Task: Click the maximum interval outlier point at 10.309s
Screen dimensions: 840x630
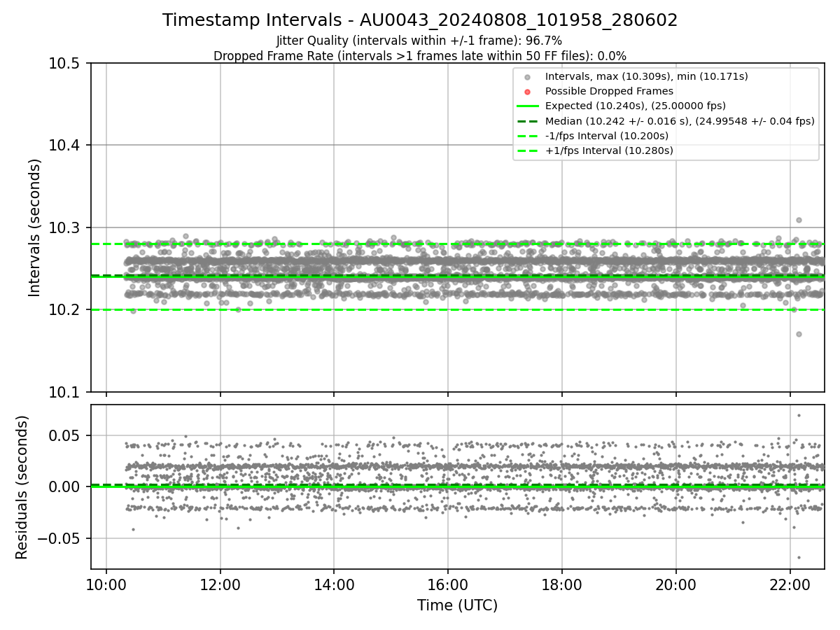Action: tap(799, 220)
